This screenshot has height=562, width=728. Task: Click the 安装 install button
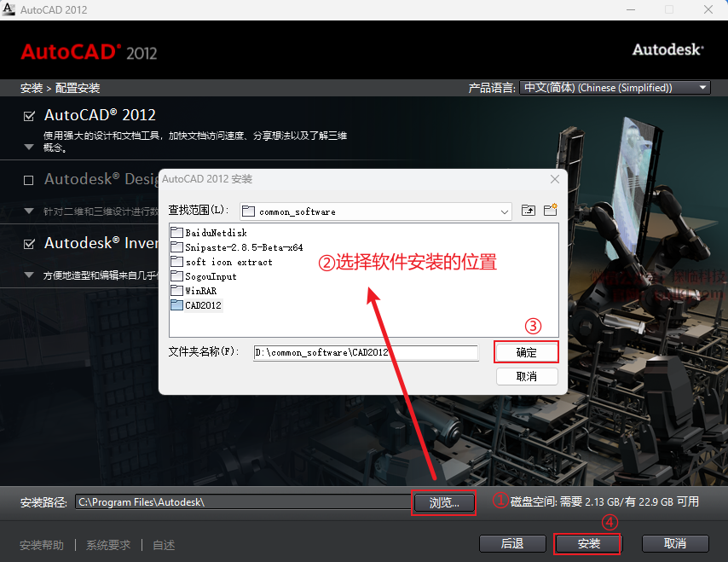click(x=588, y=543)
